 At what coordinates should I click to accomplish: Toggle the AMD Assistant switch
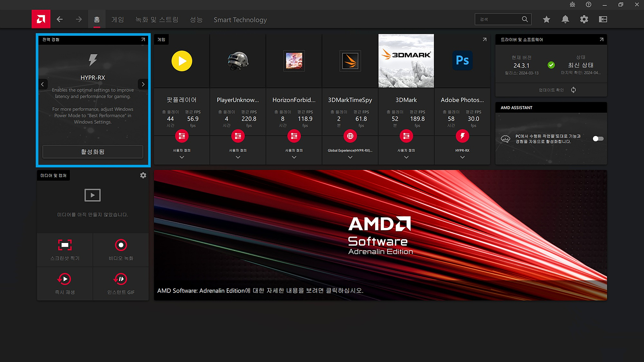[x=598, y=139]
